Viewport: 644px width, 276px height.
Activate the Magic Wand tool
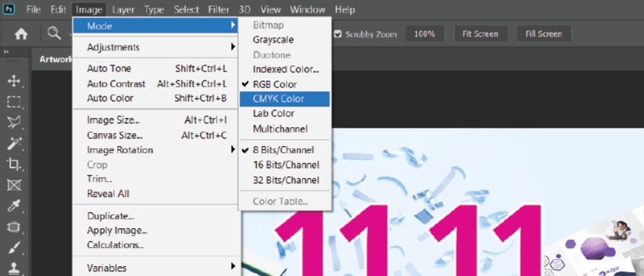click(x=14, y=144)
